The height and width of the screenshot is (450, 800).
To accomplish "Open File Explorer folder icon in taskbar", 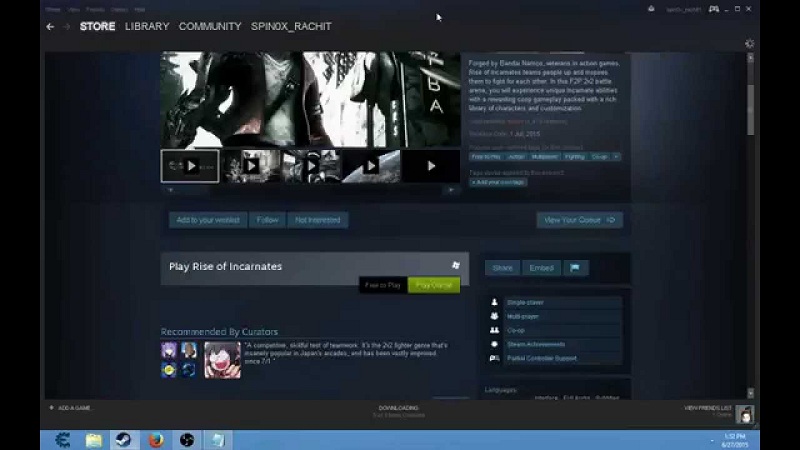I will [94, 440].
